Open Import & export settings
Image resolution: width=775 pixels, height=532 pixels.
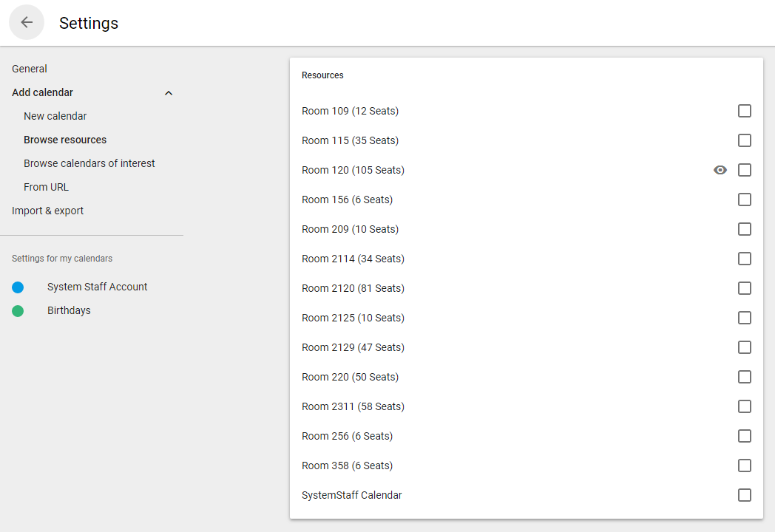(x=47, y=211)
